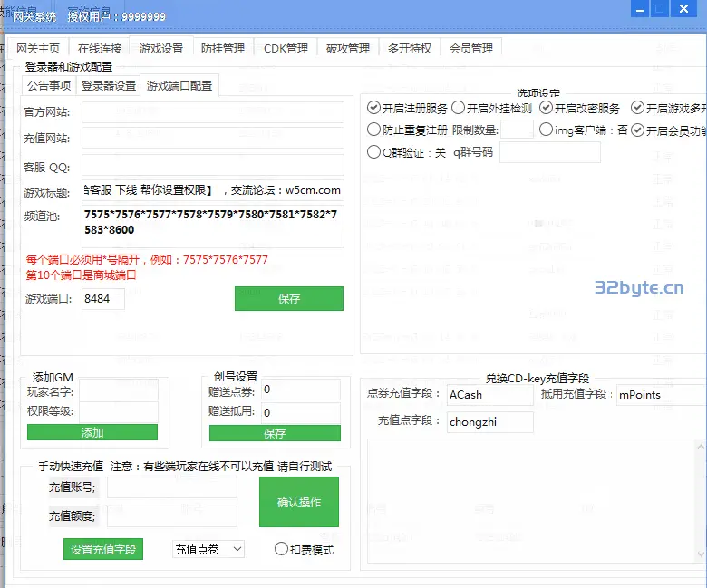Screen dimensions: 707x588
Task: Close the 网关系统 window
Action: pos(683,9)
